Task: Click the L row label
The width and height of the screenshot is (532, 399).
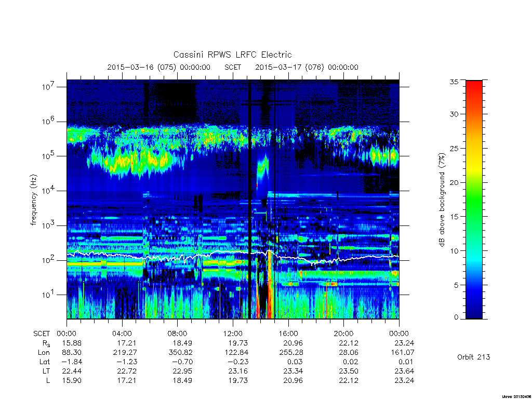Action: (48, 381)
